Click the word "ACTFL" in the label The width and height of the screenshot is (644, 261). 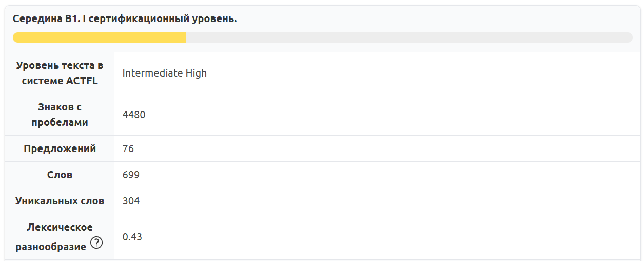point(82,81)
